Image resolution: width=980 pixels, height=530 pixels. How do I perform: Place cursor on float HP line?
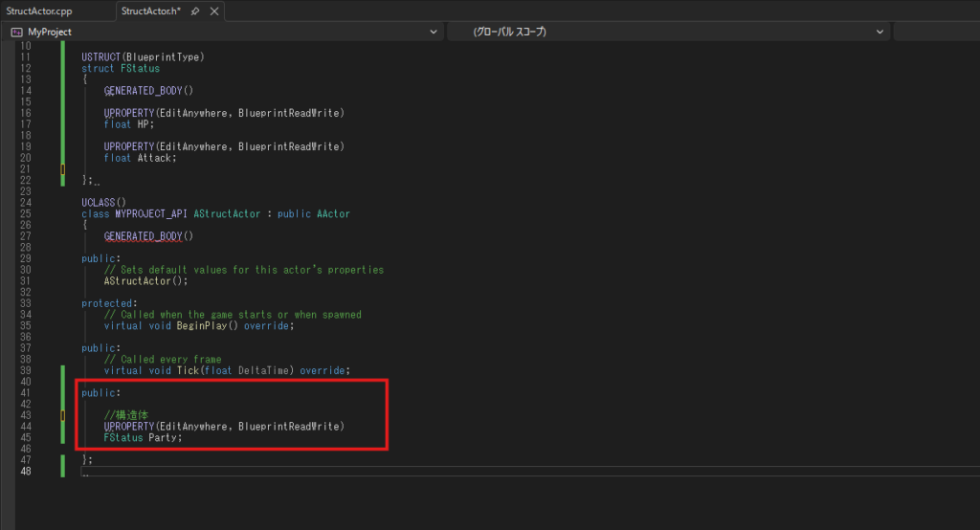tap(129, 124)
